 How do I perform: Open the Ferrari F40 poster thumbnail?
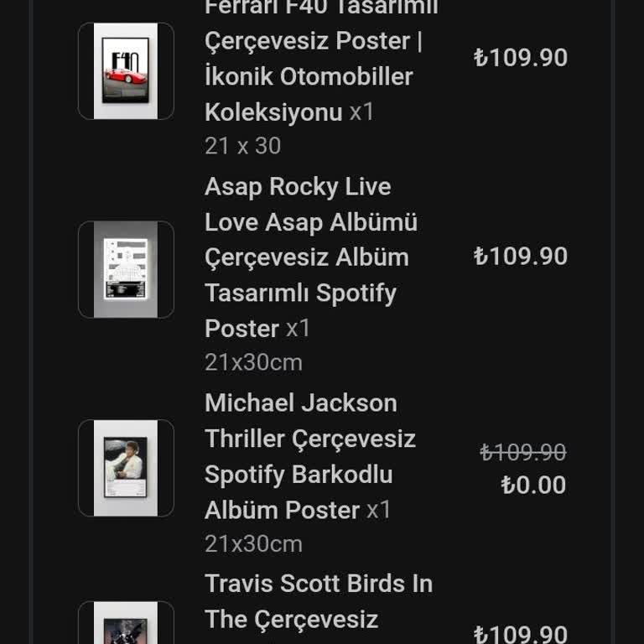point(126,71)
